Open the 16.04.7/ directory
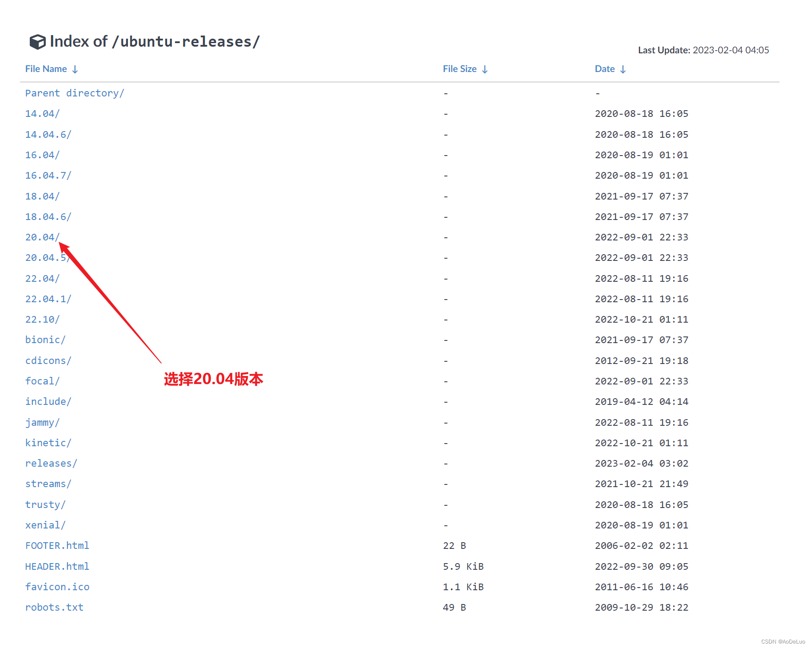The image size is (812, 648). point(48,176)
